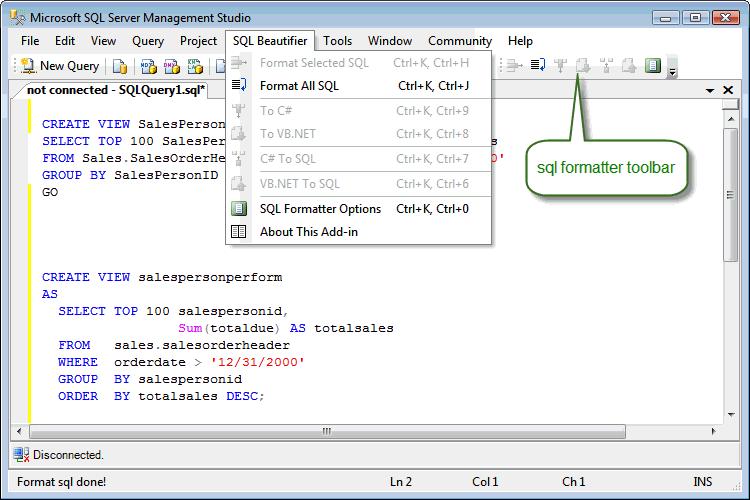750x500 pixels.
Task: Click the 'DESC' keyword in the editor
Action: 242,396
